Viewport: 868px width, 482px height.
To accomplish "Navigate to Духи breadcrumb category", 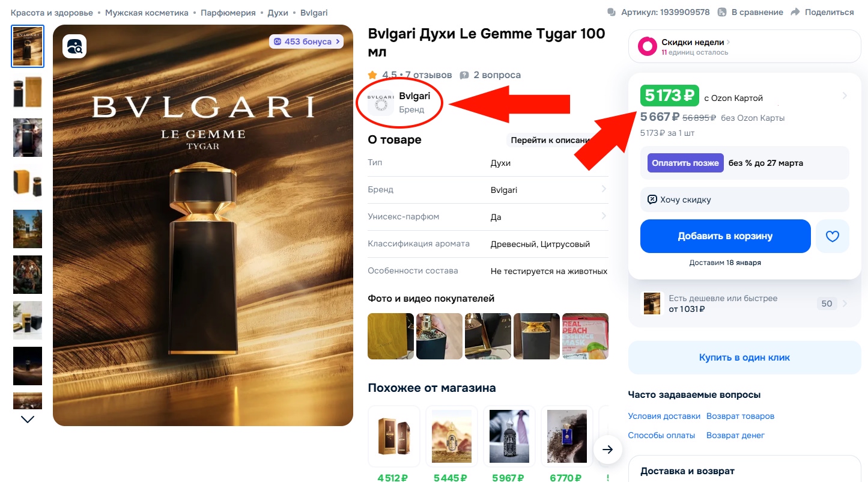I will tap(278, 13).
